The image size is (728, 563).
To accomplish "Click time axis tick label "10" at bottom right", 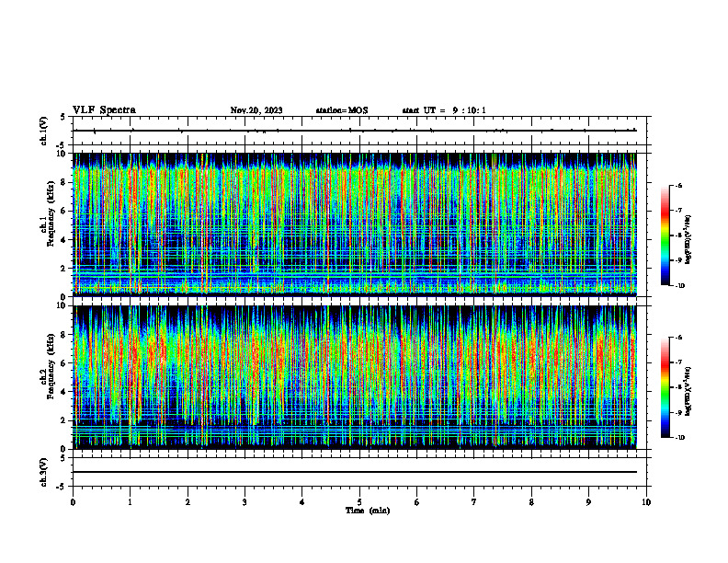I will 646,502.
